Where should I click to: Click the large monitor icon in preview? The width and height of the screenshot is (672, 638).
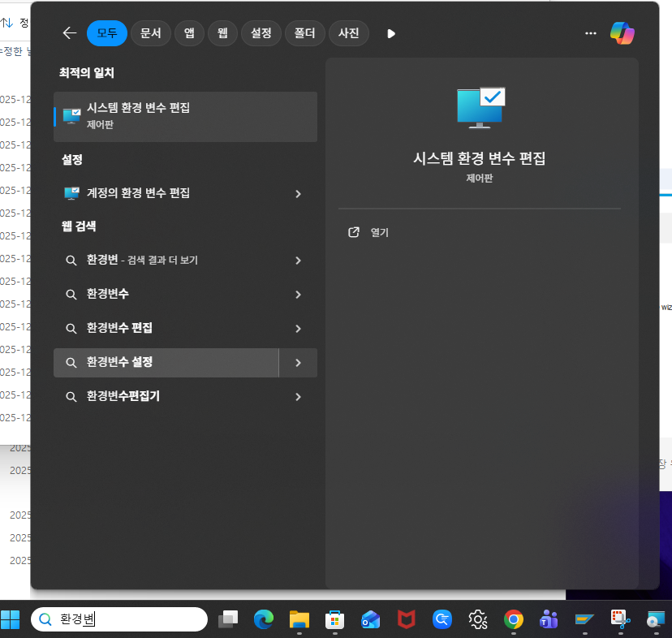[480, 108]
